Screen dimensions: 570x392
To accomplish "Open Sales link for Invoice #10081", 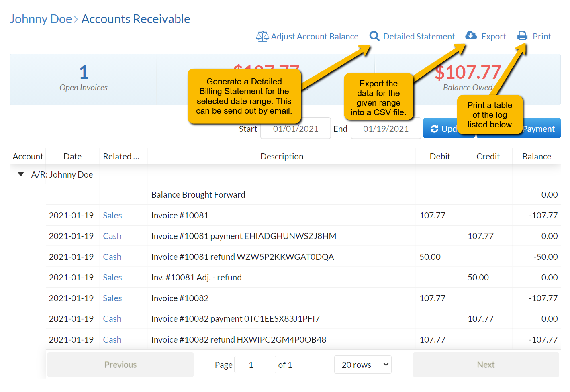I will [x=112, y=216].
